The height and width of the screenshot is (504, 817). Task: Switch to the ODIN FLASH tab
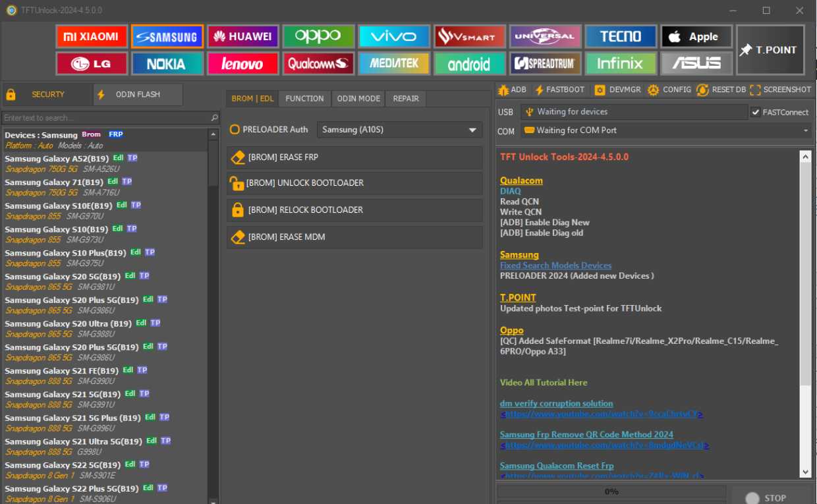tap(137, 95)
